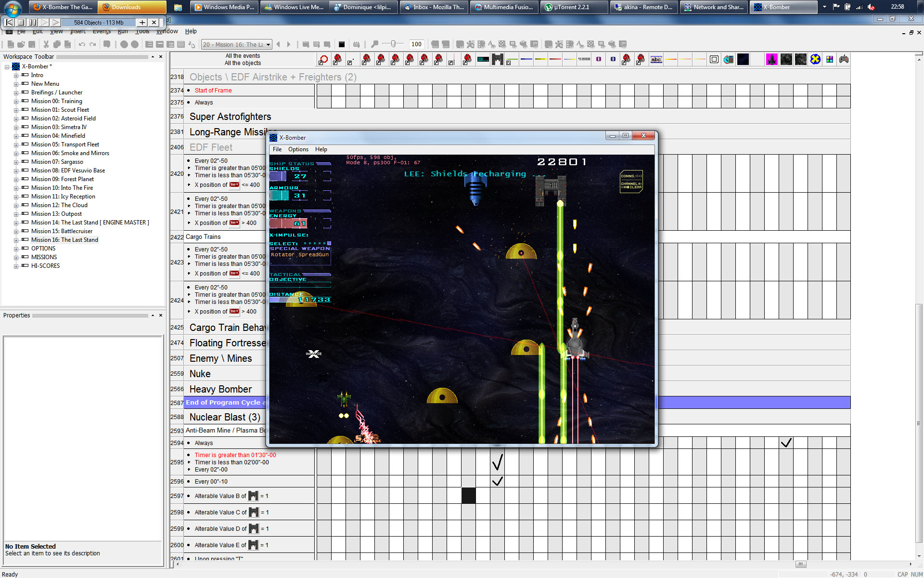
Task: Expand Mission 16: The Last Stand node
Action: (16, 240)
